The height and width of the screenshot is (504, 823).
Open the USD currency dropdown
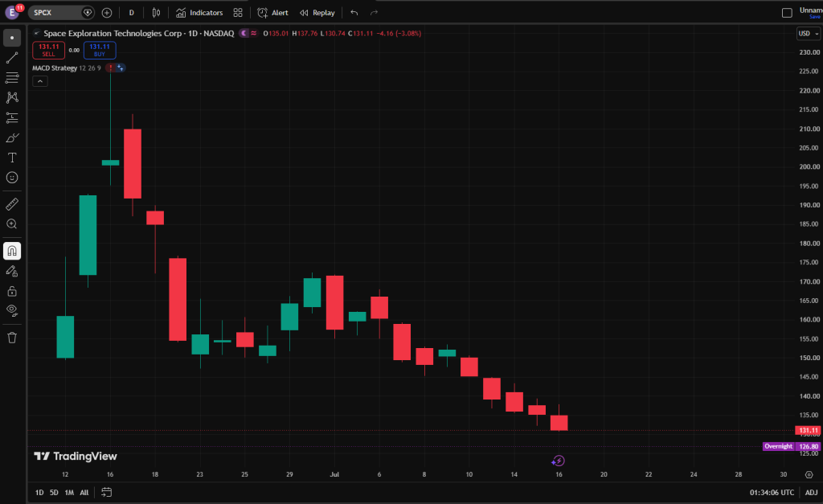[x=809, y=33]
